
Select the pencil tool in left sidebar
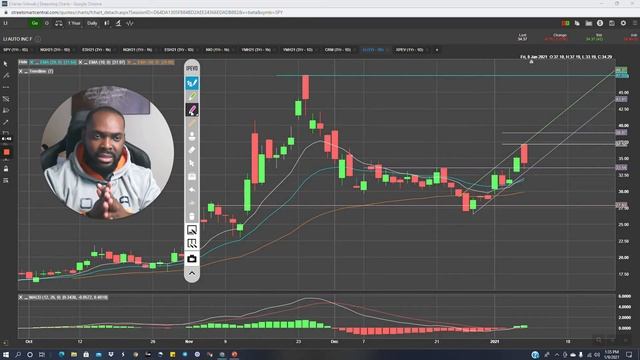point(6,122)
